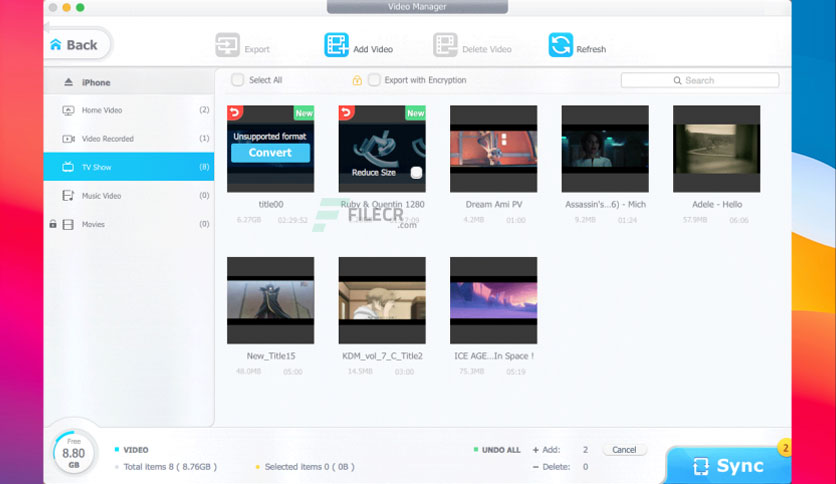
Task: Click the encryption lock icon
Action: pos(357,80)
